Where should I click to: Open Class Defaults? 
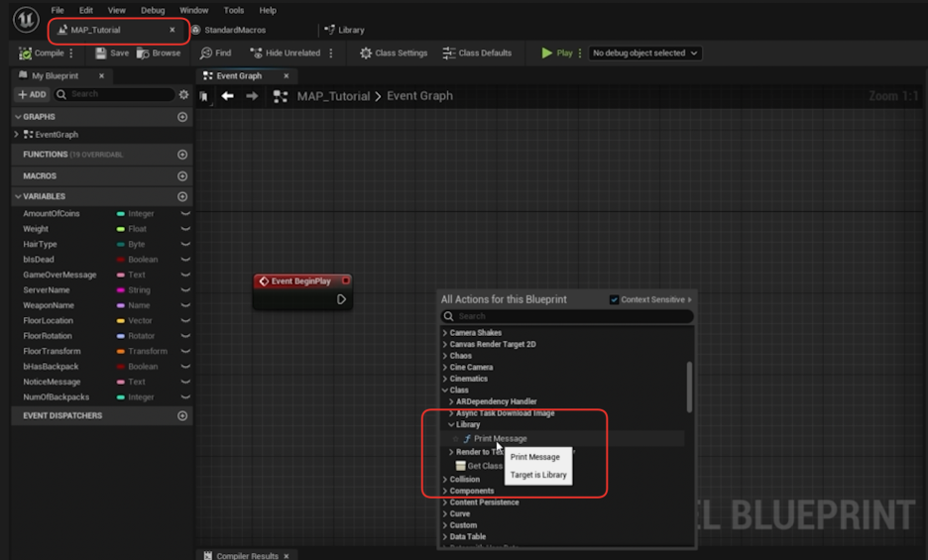[477, 54]
